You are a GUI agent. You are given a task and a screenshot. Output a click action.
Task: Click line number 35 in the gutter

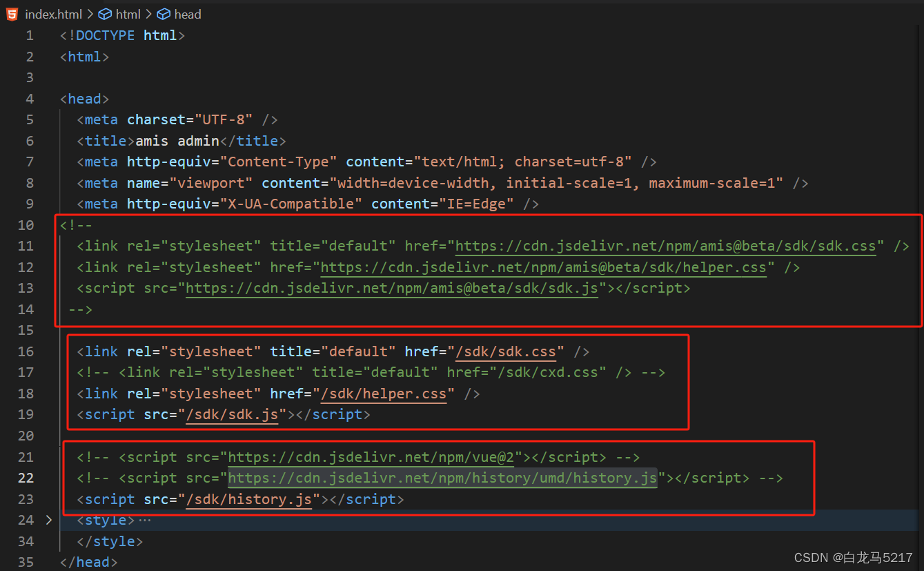click(x=26, y=562)
